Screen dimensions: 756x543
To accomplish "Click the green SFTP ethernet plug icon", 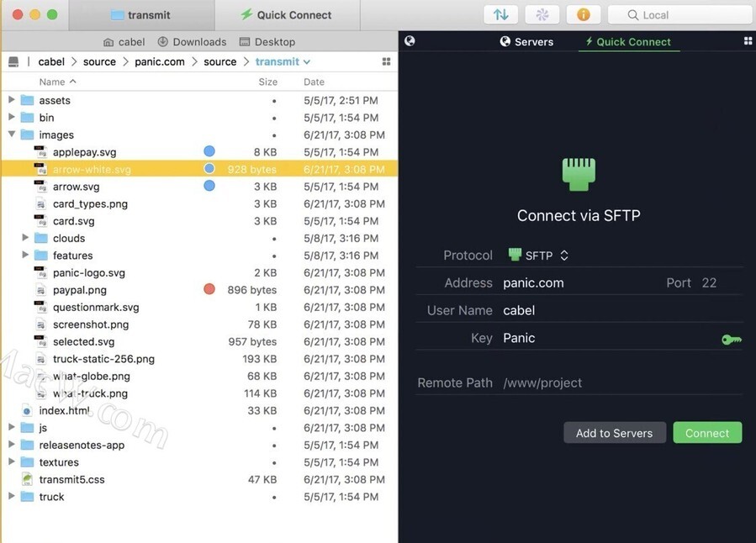I will coord(579,174).
